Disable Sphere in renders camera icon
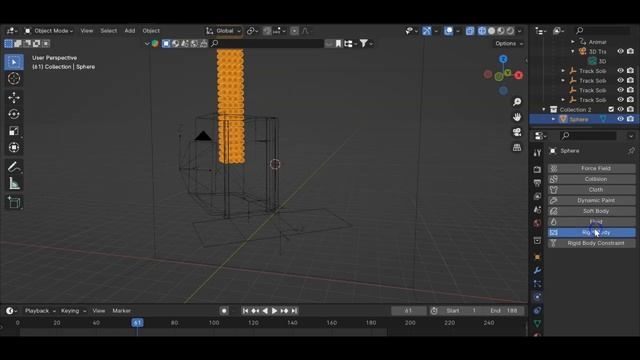Image resolution: width=640 pixels, height=360 pixels. tap(630, 119)
